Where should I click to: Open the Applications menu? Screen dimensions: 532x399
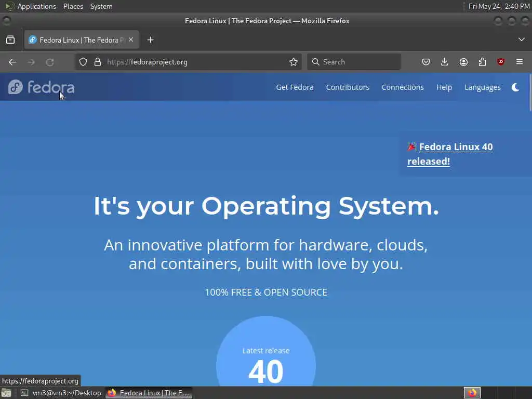click(37, 6)
